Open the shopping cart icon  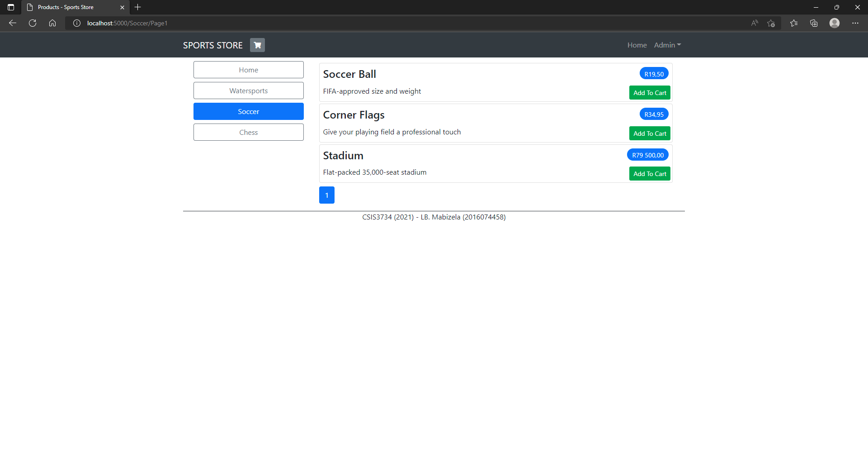257,45
